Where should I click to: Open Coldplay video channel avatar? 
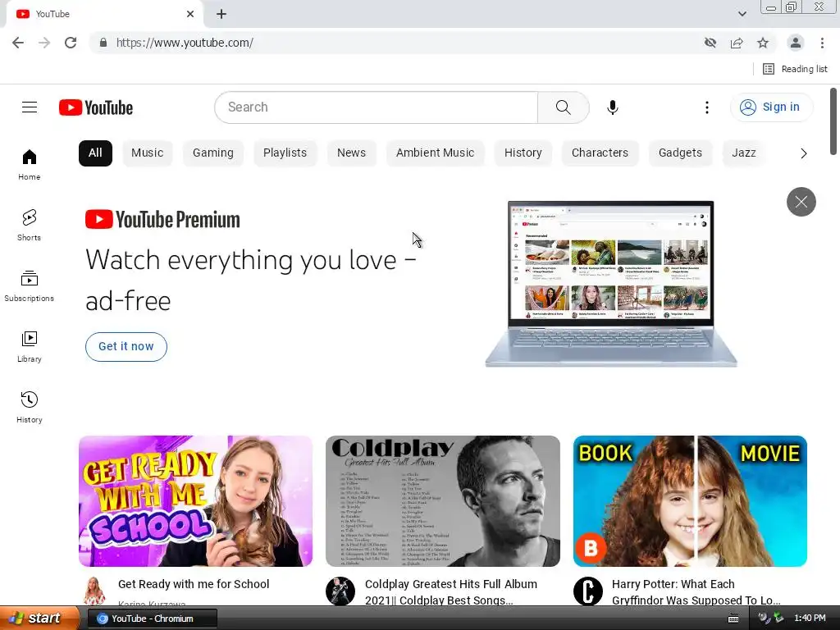340,591
